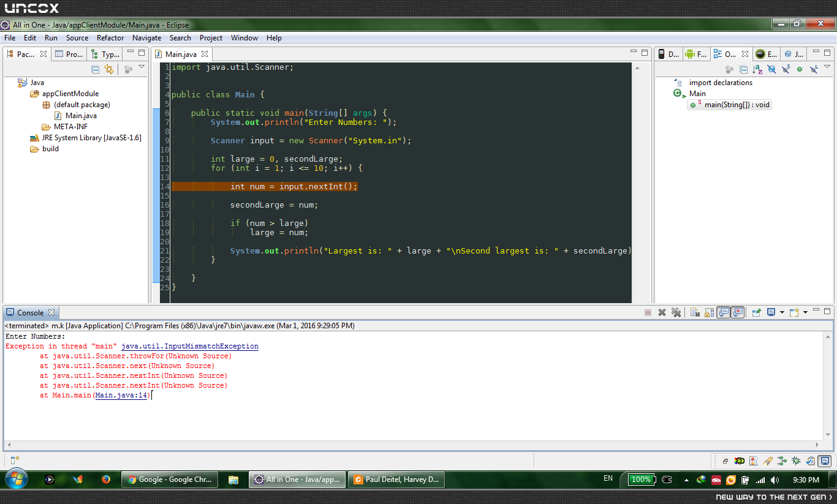Image resolution: width=837 pixels, height=504 pixels.
Task: Remove the terminated launch from Console
Action: pos(662,312)
